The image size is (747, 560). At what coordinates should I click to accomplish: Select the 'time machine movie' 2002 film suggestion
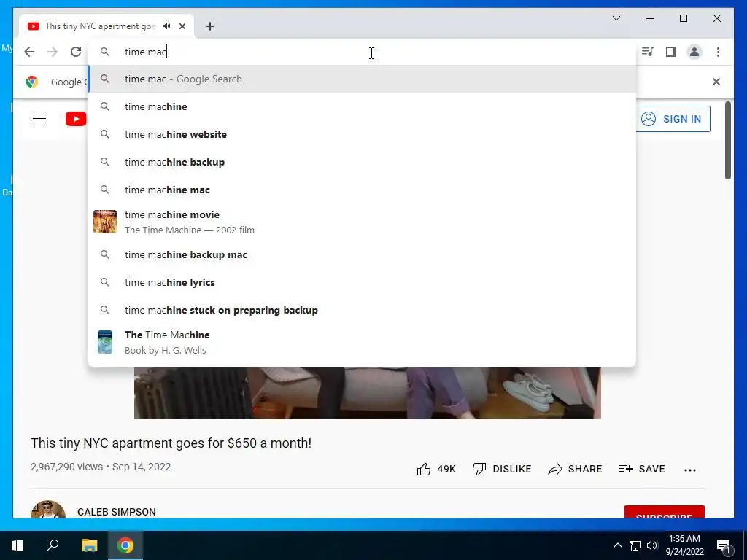[x=362, y=222]
